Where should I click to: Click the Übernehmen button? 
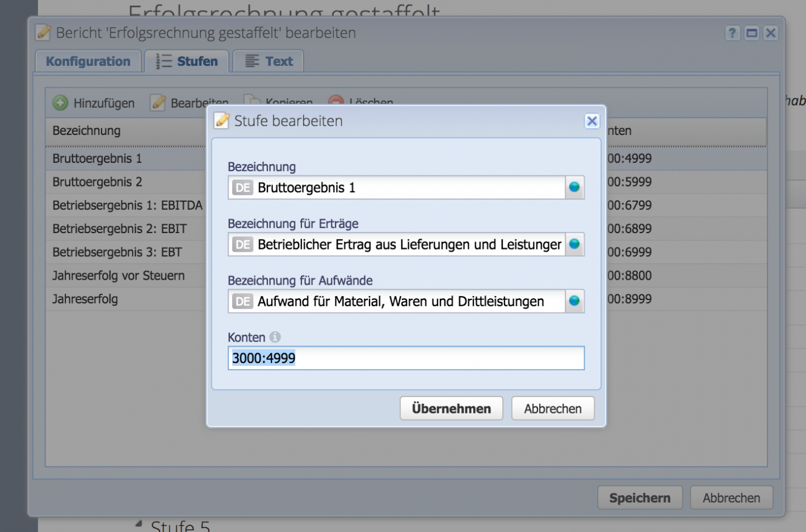click(x=451, y=408)
